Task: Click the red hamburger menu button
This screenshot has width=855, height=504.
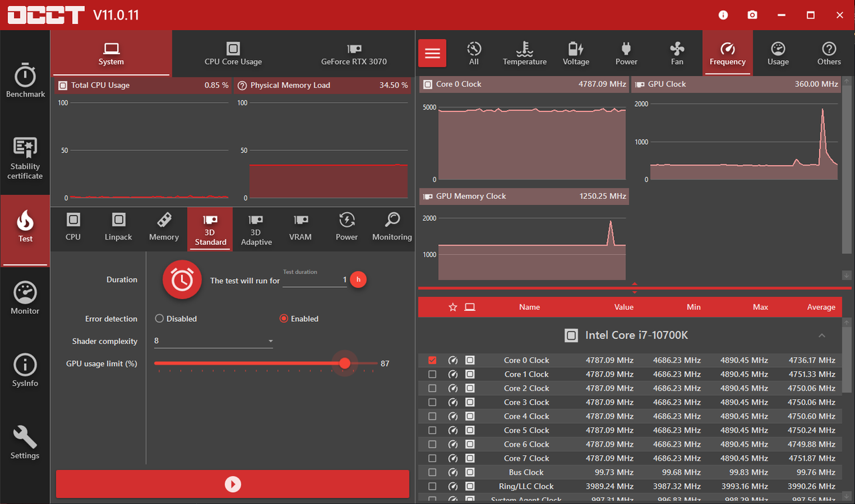Action: [x=432, y=53]
